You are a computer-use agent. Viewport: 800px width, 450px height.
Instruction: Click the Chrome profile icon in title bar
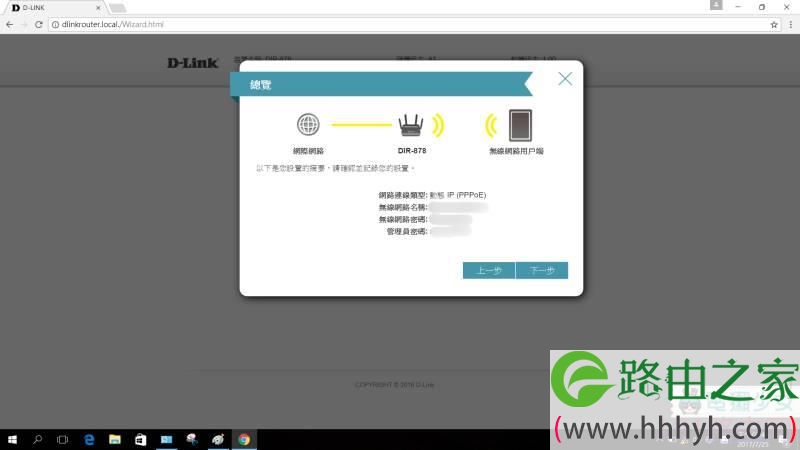[716, 5]
